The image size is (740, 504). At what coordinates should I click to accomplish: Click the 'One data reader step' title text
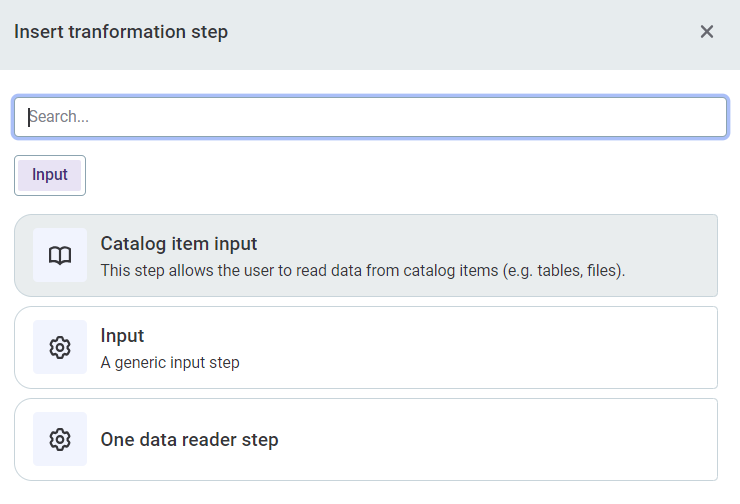(x=189, y=439)
